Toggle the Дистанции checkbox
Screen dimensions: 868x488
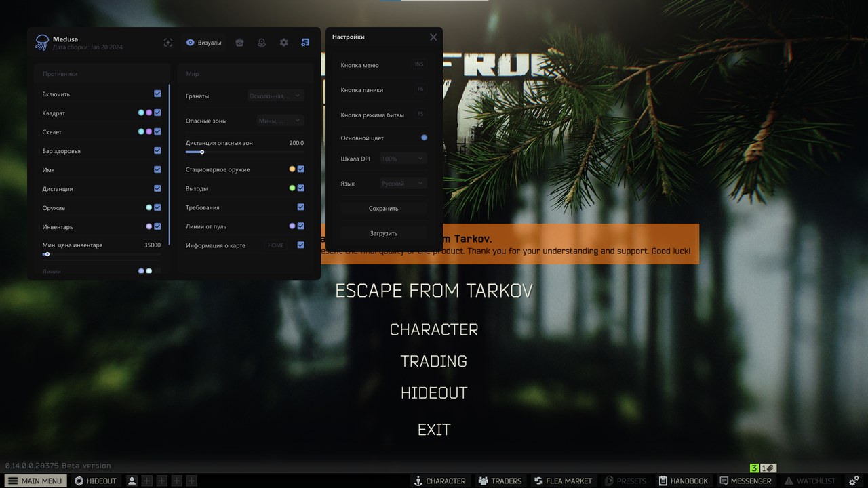157,188
